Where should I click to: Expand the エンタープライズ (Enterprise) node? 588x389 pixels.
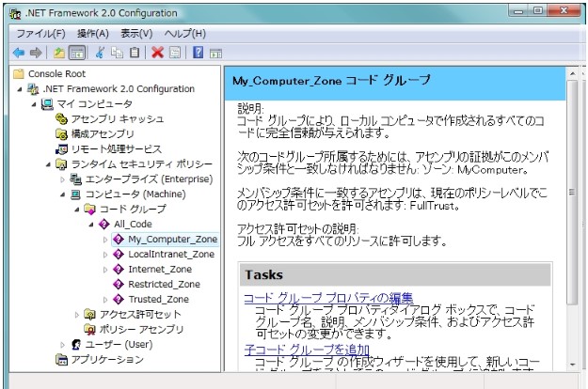(63, 179)
